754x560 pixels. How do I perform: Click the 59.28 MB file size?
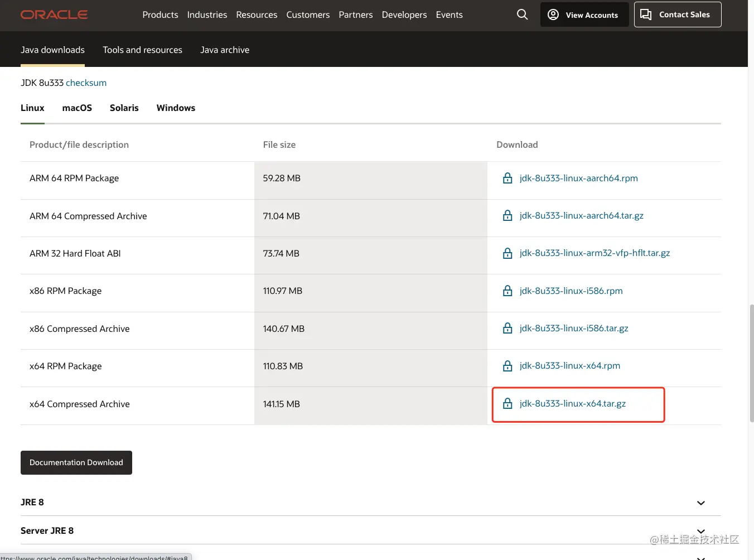click(282, 178)
